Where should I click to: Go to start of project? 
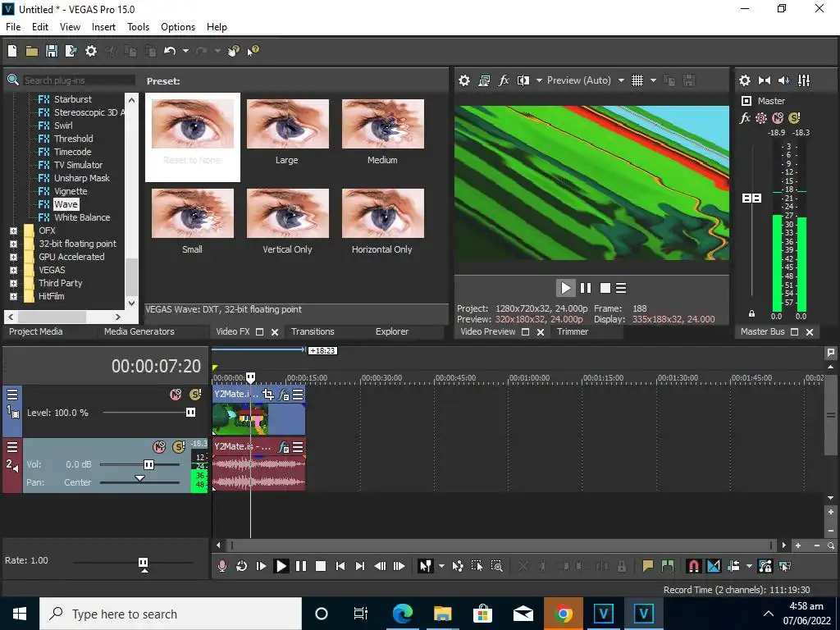pyautogui.click(x=340, y=566)
